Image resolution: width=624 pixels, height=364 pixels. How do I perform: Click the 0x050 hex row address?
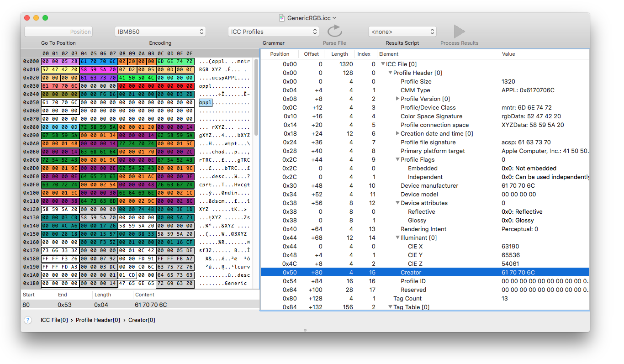click(32, 102)
